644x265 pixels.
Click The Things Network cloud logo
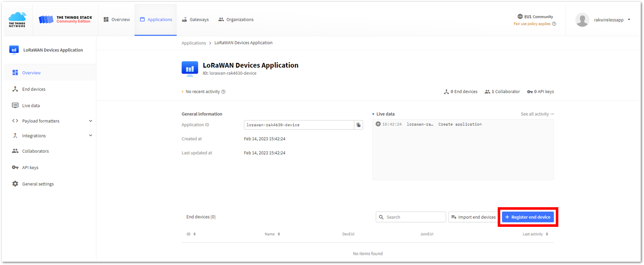[x=17, y=20]
